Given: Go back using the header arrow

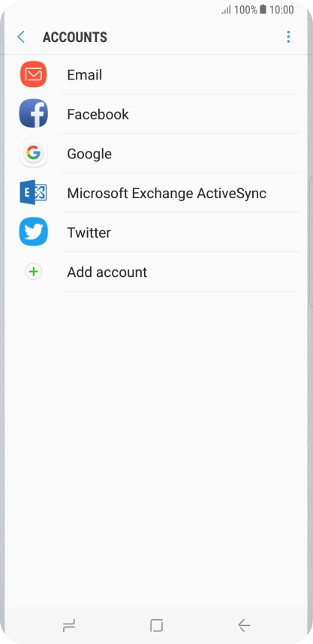Looking at the screenshot, I should pos(21,37).
